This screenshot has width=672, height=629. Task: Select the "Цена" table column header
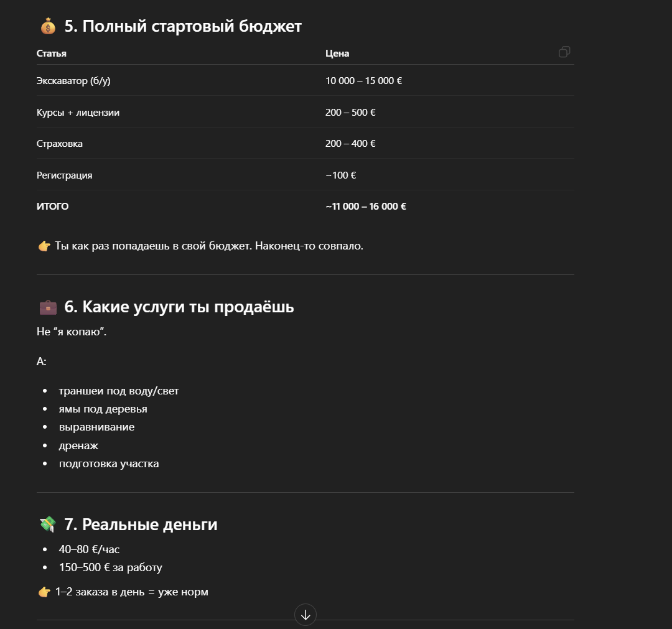click(x=337, y=54)
